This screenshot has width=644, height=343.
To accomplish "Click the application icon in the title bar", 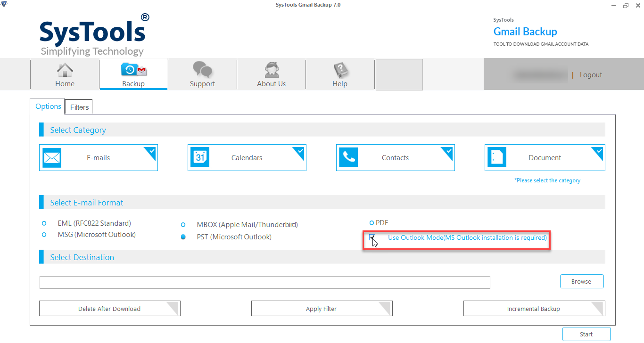I will click(4, 5).
